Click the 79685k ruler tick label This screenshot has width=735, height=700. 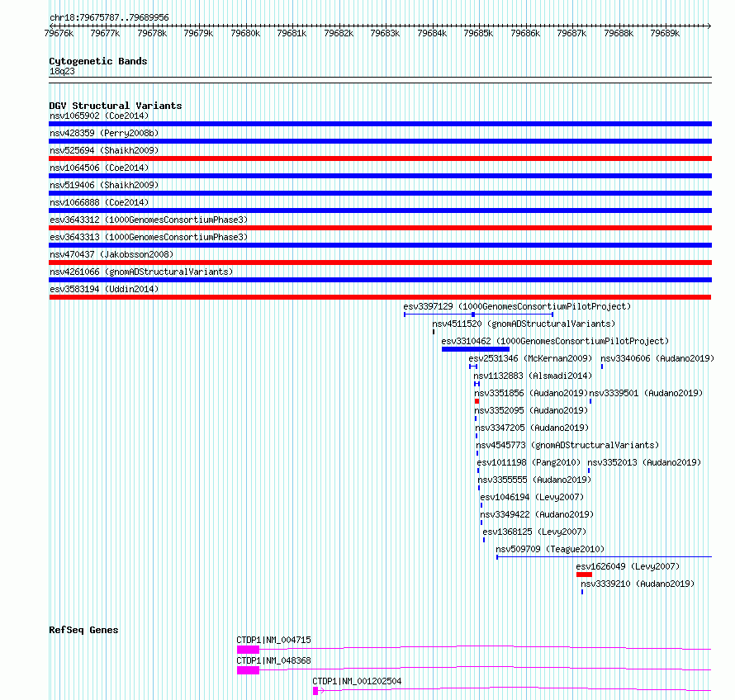coord(478,33)
